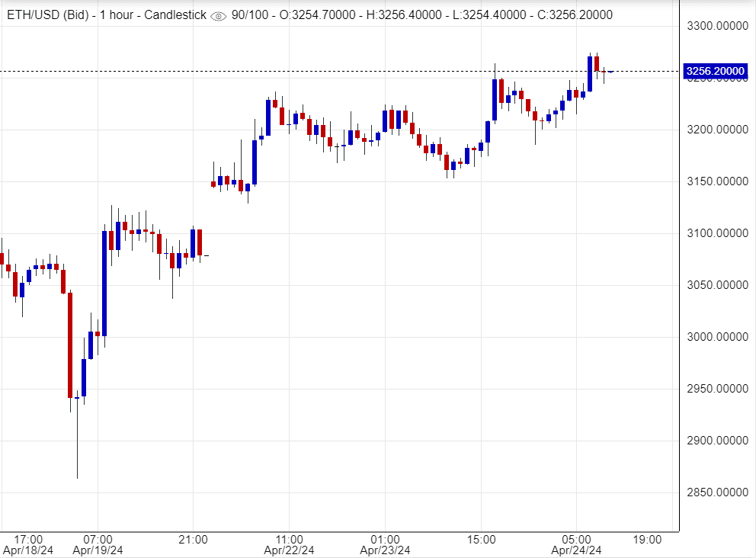Click the 01:00 Apr/23/24 time label
The height and width of the screenshot is (558, 756).
[385, 544]
